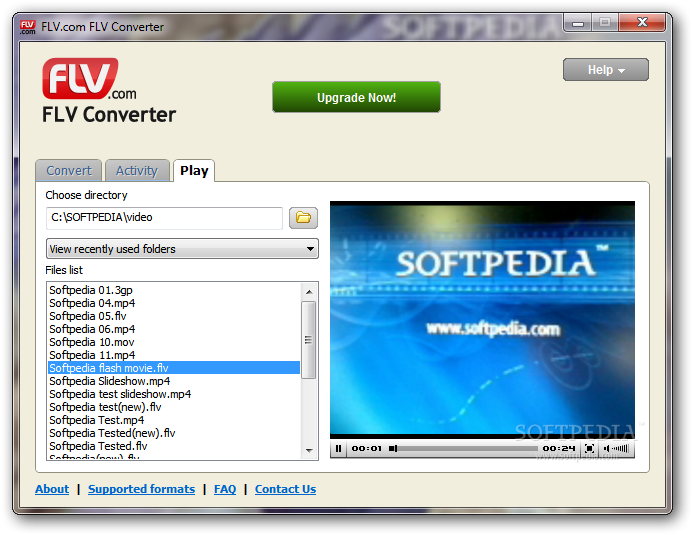The width and height of the screenshot is (693, 535).
Task: Close the FLV Converter window
Action: [x=642, y=22]
